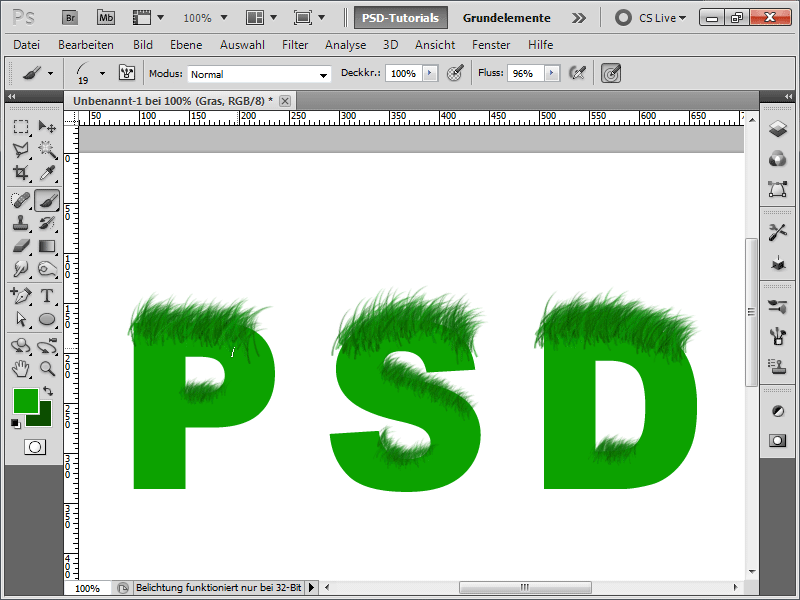Select the Brush tool in the toolbox
This screenshot has height=600, width=800.
pyautogui.click(x=47, y=200)
